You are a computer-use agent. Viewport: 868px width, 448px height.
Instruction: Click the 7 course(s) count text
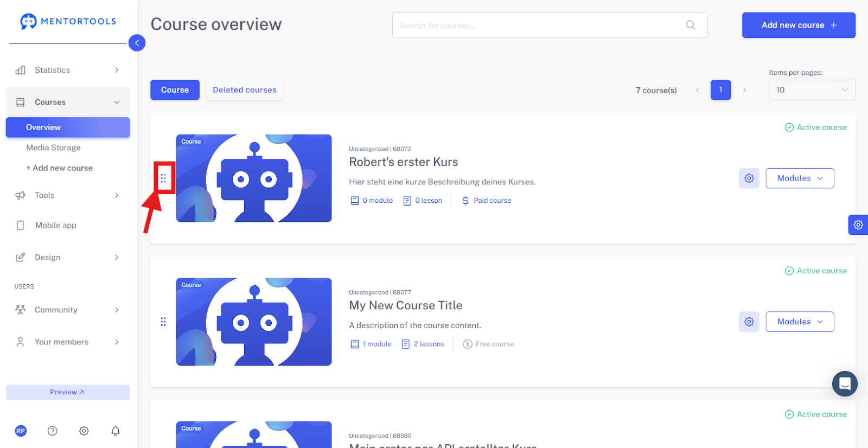656,90
